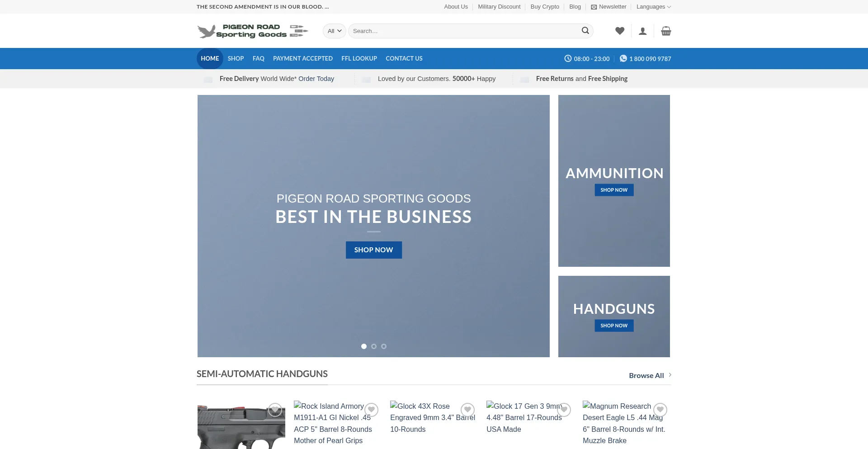Click the Newsletter envelope link
Screen dimensions: 868x449
(609, 7)
